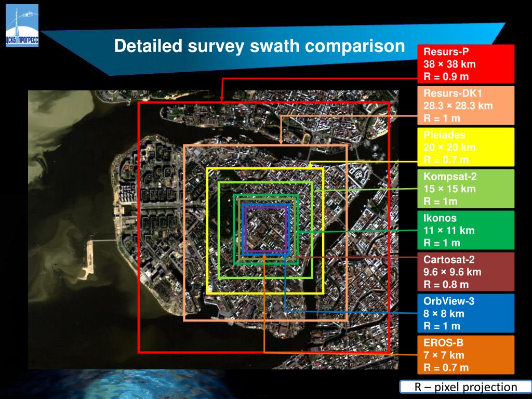The height and width of the screenshot is (399, 532).
Task: Click the TsSKB Progress rocket logo
Action: (22, 25)
